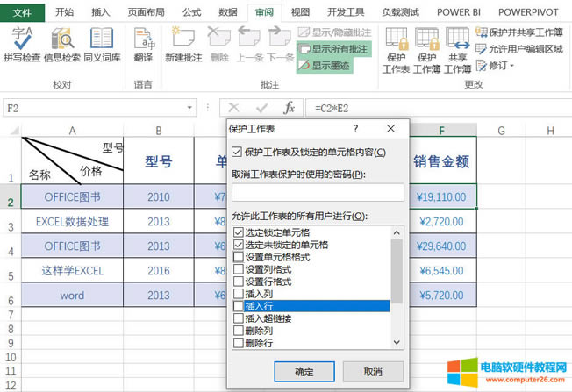
Task: Check the 插入行 permission option
Action: point(239,306)
